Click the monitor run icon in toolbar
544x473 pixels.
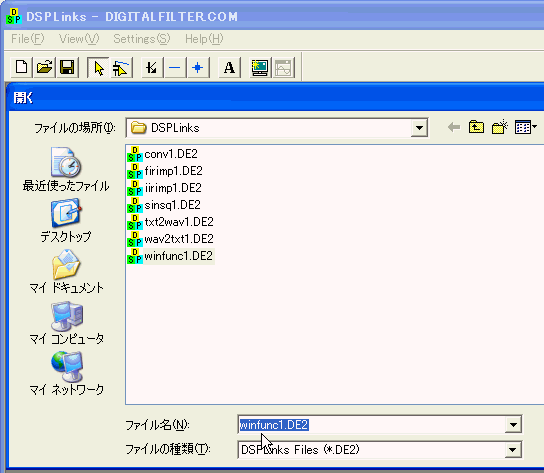coord(260,67)
